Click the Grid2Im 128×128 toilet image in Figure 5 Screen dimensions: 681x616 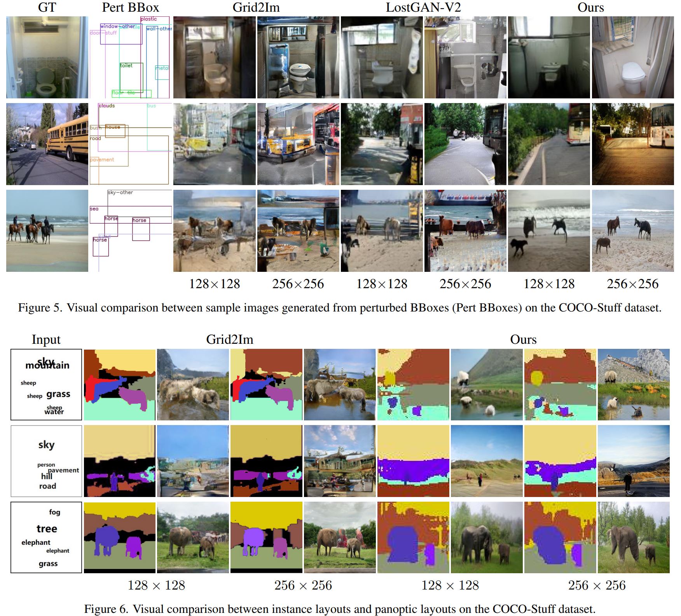tap(215, 57)
